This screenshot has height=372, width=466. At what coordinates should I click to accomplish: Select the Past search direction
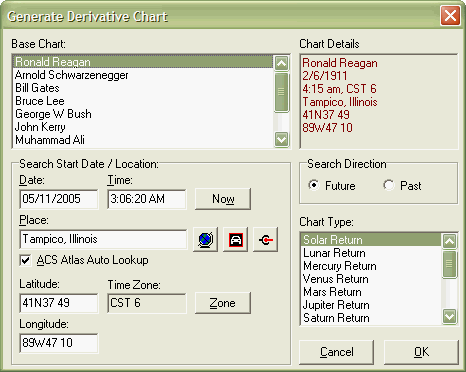tap(389, 185)
